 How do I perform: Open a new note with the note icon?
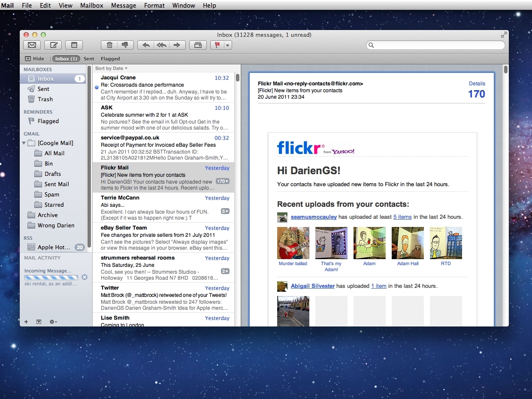tap(74, 45)
